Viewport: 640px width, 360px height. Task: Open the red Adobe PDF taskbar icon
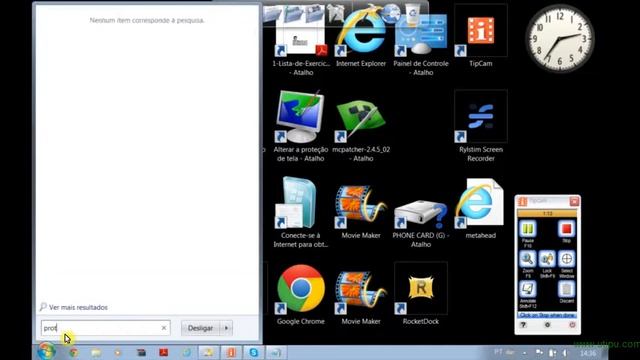coord(164,352)
